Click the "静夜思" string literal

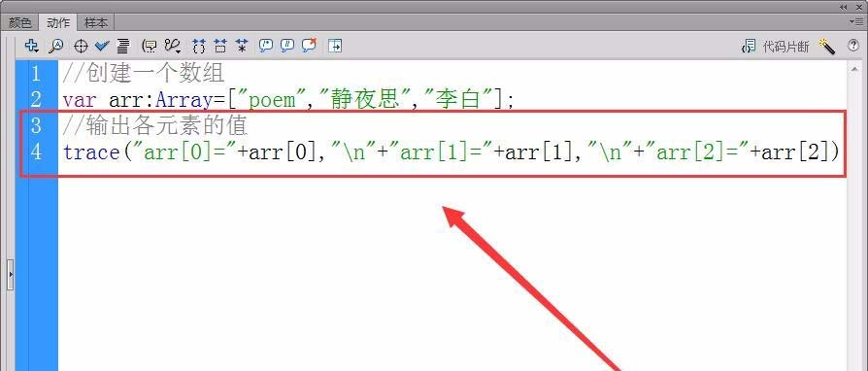point(366,100)
